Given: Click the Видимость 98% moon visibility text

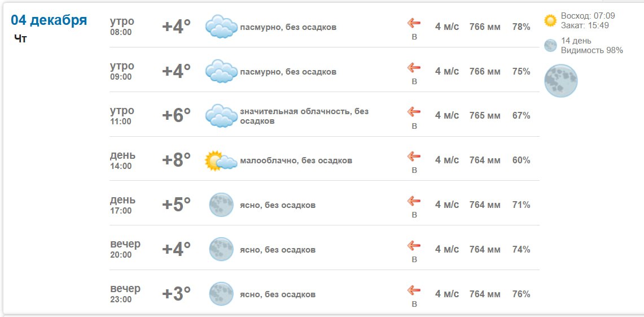Looking at the screenshot, I should click(592, 50).
